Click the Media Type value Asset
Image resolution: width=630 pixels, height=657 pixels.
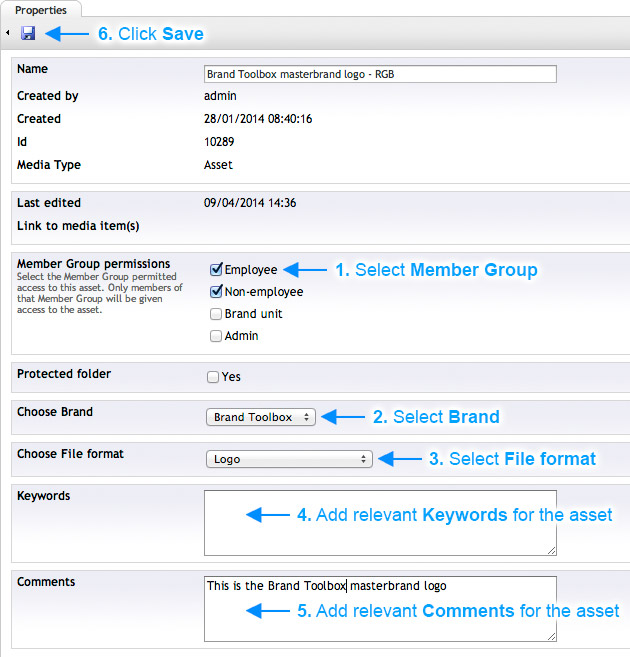pyautogui.click(x=219, y=165)
